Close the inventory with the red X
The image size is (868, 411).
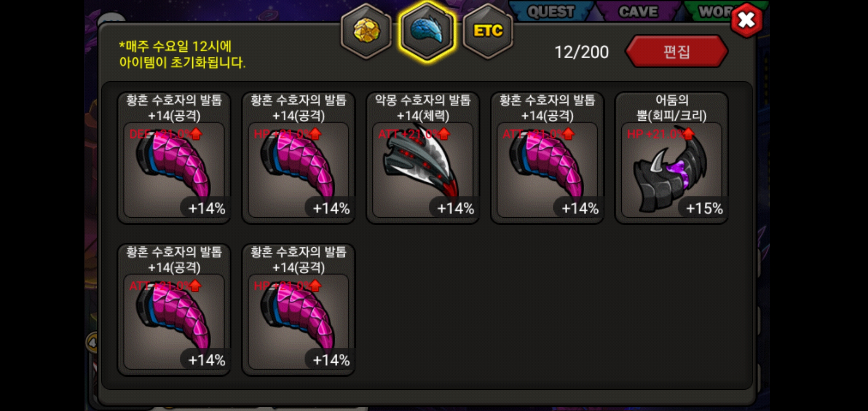(747, 20)
